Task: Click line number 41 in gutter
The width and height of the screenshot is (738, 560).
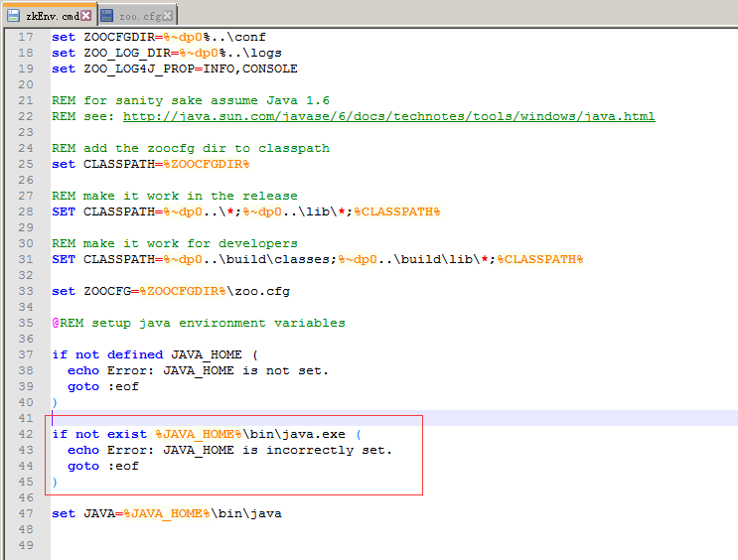Action: (26, 418)
